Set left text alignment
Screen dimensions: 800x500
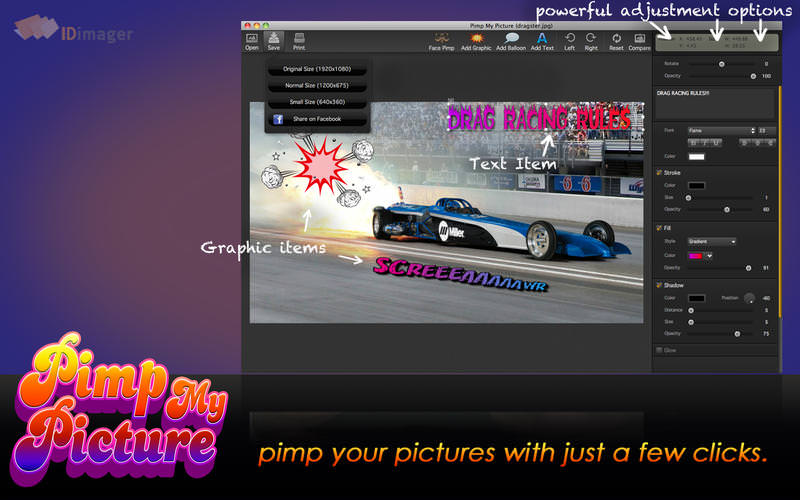744,143
